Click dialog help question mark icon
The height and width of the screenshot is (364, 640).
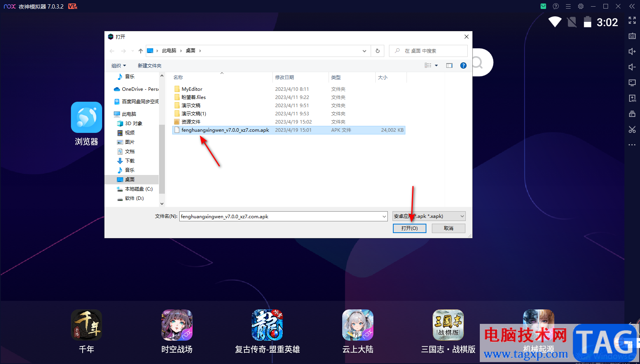coord(463,65)
